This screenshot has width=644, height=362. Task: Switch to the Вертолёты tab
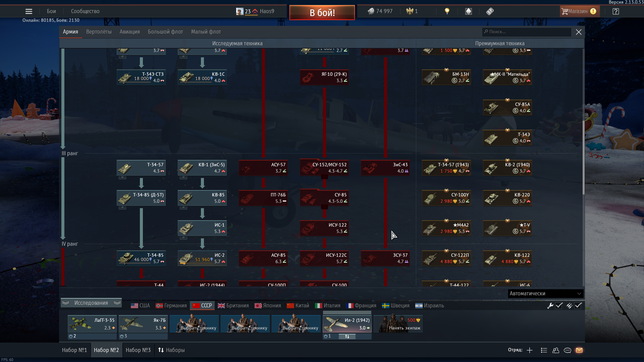point(99,32)
